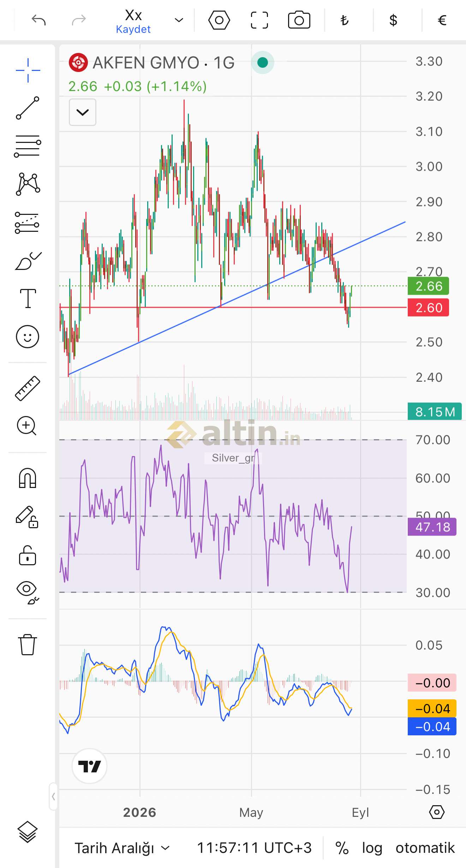
Task: Switch currency to Euro
Action: (x=442, y=20)
